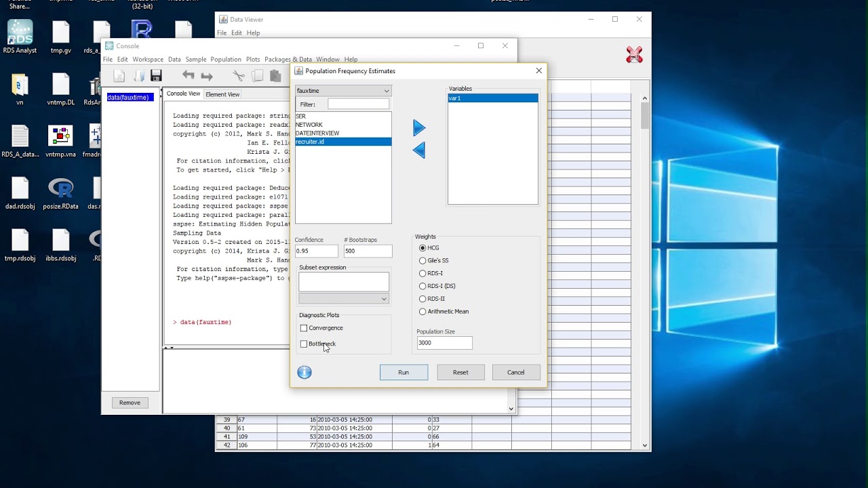Open the blue info help icon in dialog
The image size is (868, 488).
coord(304,372)
